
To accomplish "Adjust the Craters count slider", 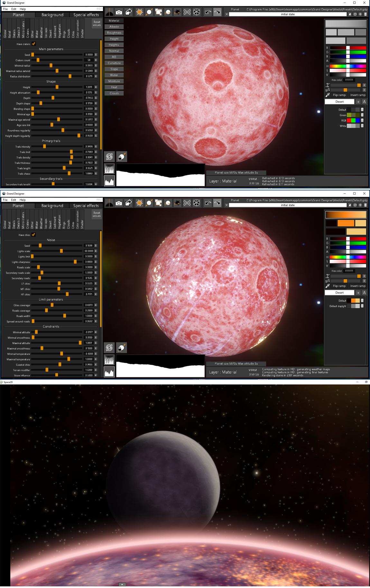I will (x=57, y=60).
